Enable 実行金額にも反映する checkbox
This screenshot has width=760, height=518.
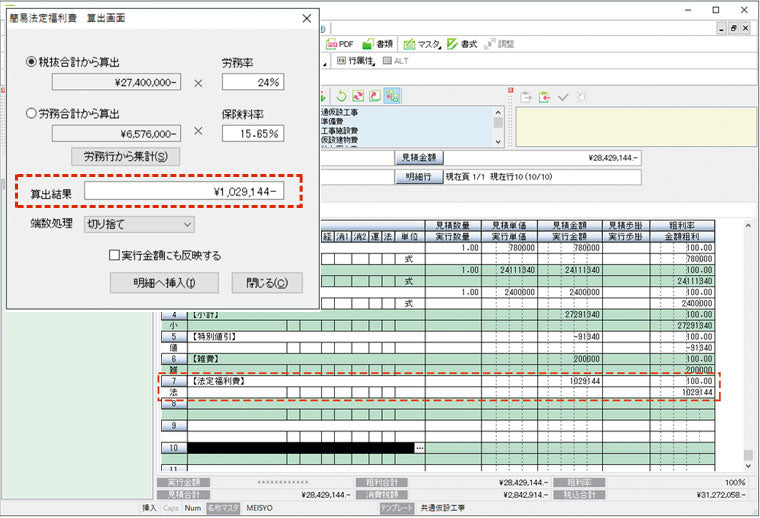tap(115, 255)
